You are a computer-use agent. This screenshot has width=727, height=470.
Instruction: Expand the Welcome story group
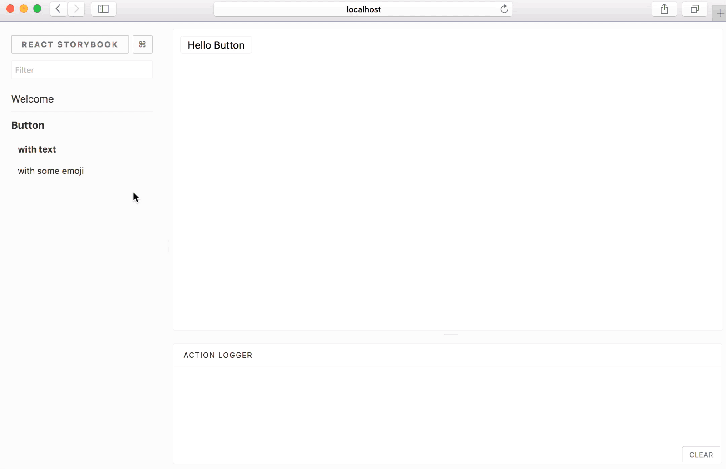click(x=33, y=99)
